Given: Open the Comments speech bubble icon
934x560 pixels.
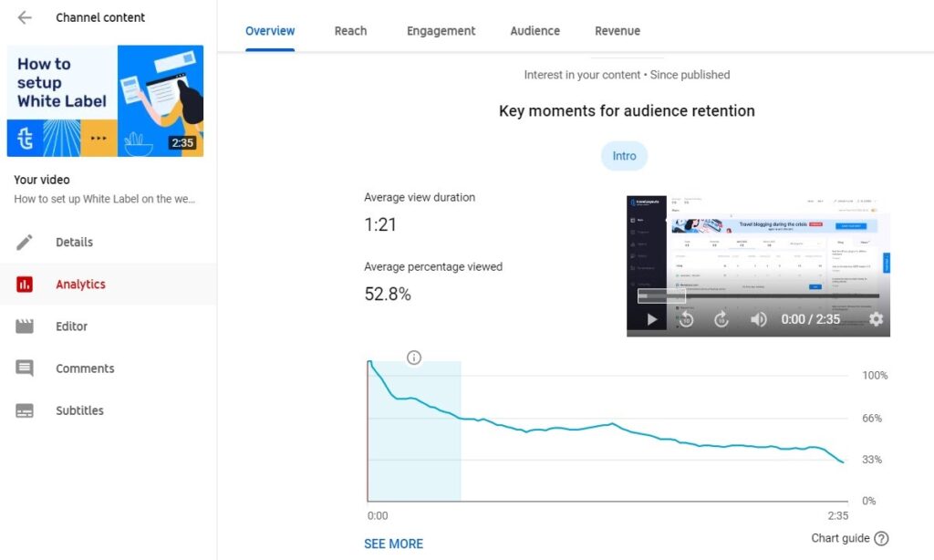Looking at the screenshot, I should point(25,368).
